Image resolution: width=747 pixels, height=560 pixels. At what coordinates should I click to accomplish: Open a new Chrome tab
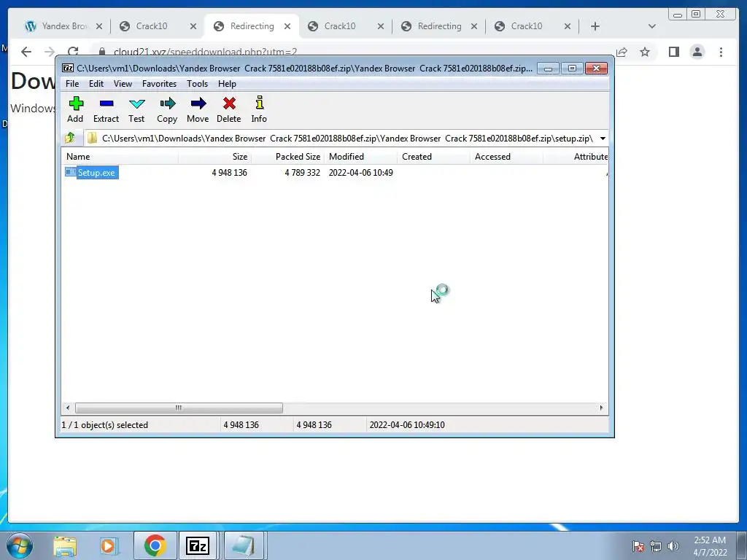595,26
